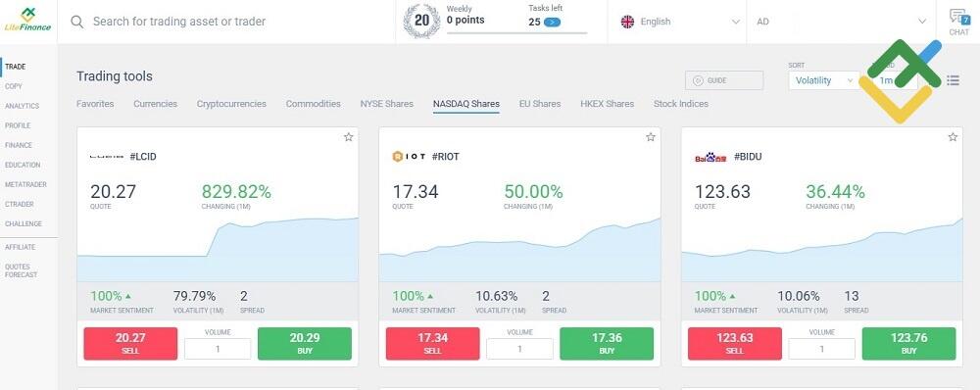This screenshot has height=390, width=980.
Task: Open COPY in the sidebar
Action: [x=13, y=86]
